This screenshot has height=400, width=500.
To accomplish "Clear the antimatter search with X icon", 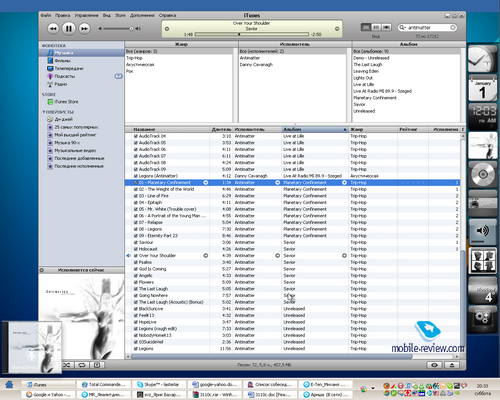I will (453, 27).
